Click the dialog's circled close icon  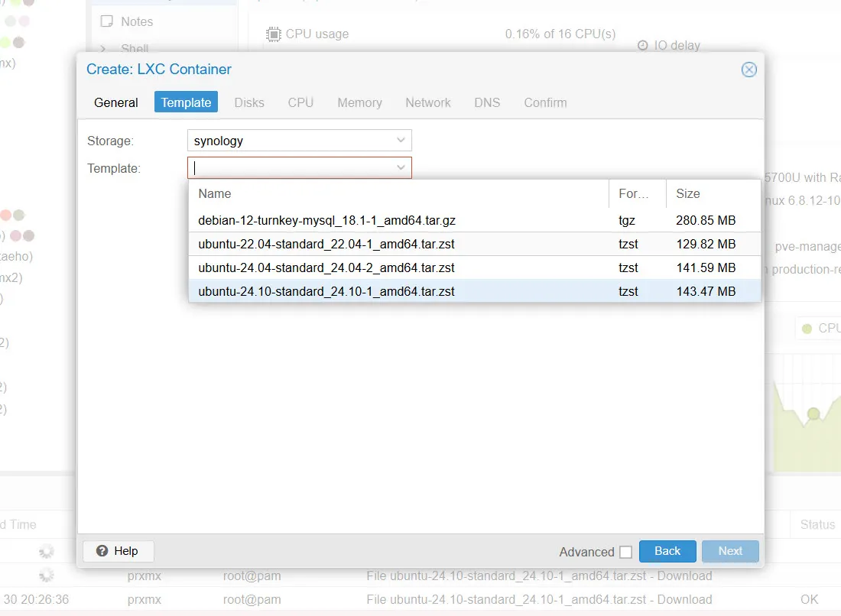[748, 70]
